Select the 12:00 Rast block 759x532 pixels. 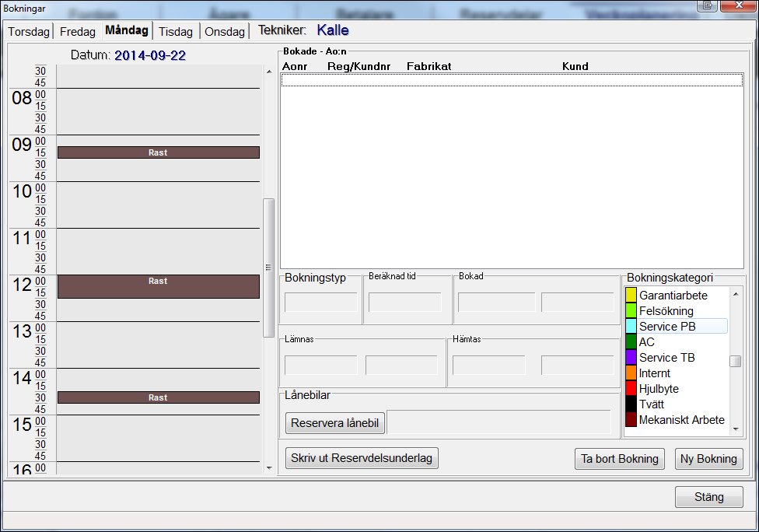(159, 286)
